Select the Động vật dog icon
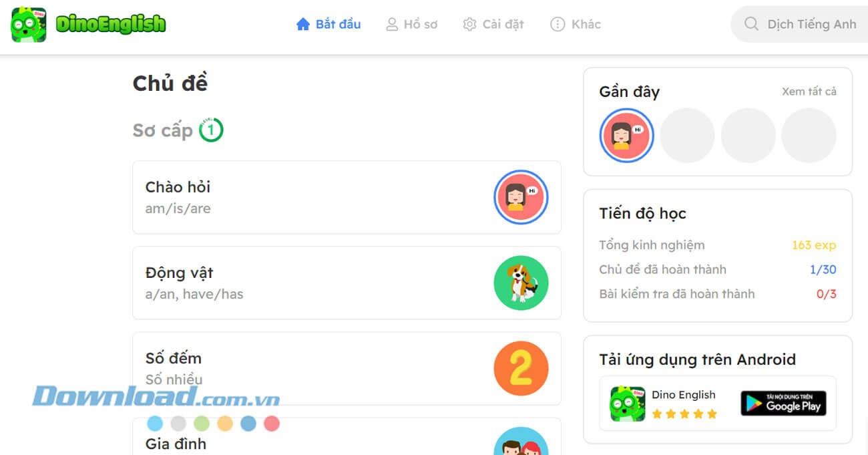 tap(521, 283)
